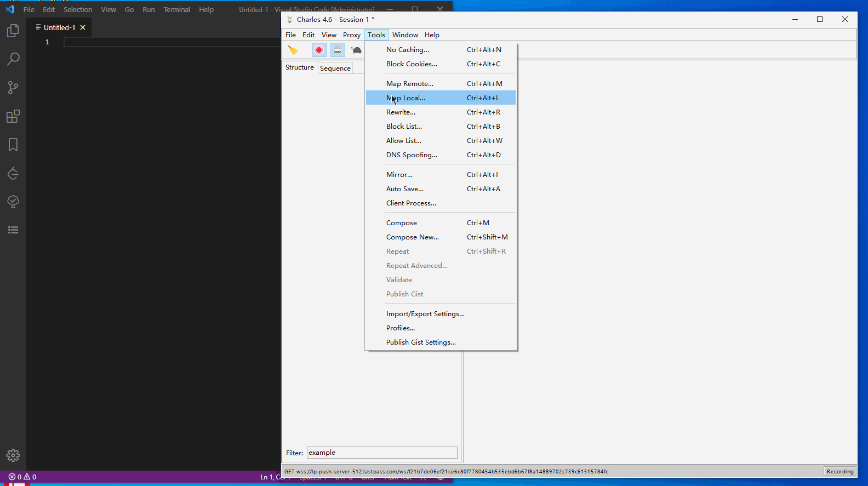Image resolution: width=868 pixels, height=486 pixels.
Task: Open Block List... settings
Action: click(441, 127)
